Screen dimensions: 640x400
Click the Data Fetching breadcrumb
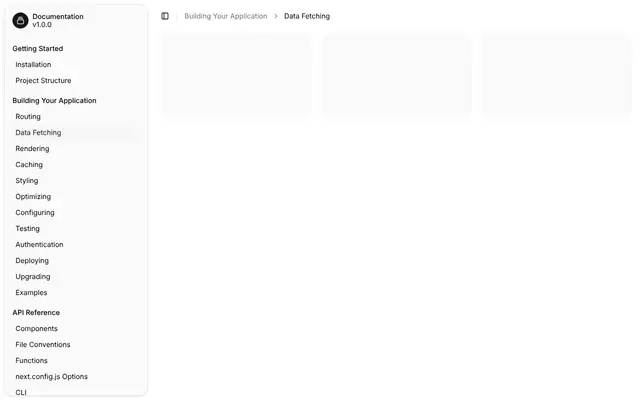click(x=307, y=16)
